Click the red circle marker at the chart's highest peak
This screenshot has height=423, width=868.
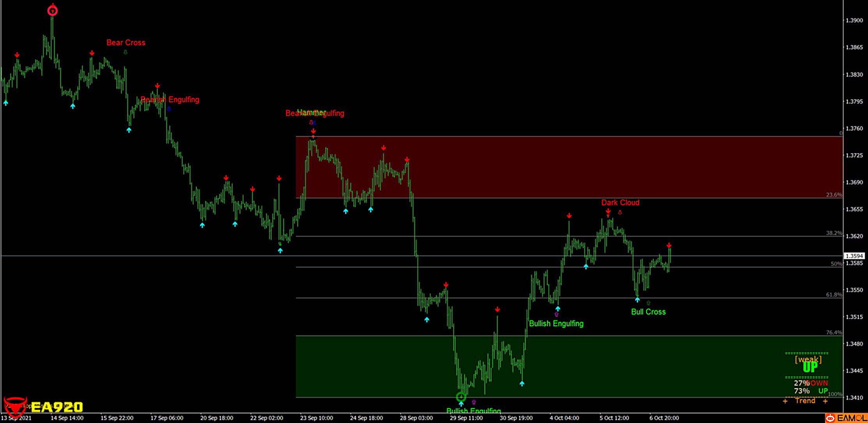click(x=53, y=11)
